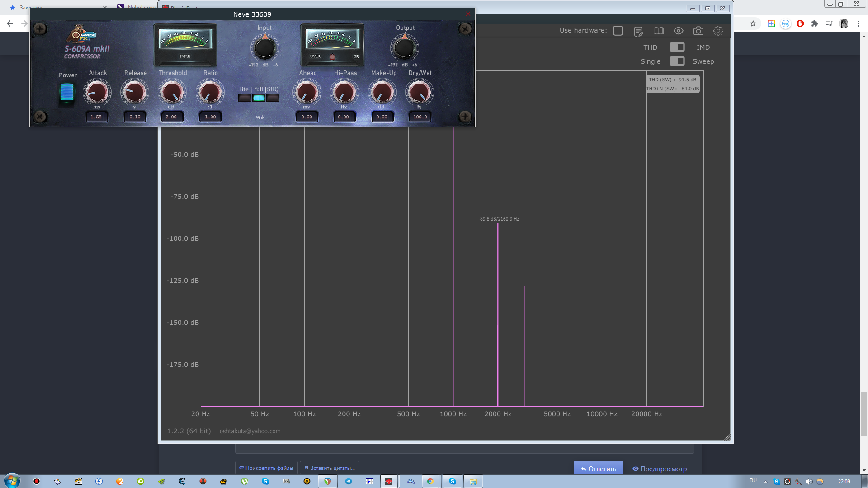868x488 pixels.
Task: Click the Release knob
Action: [135, 92]
